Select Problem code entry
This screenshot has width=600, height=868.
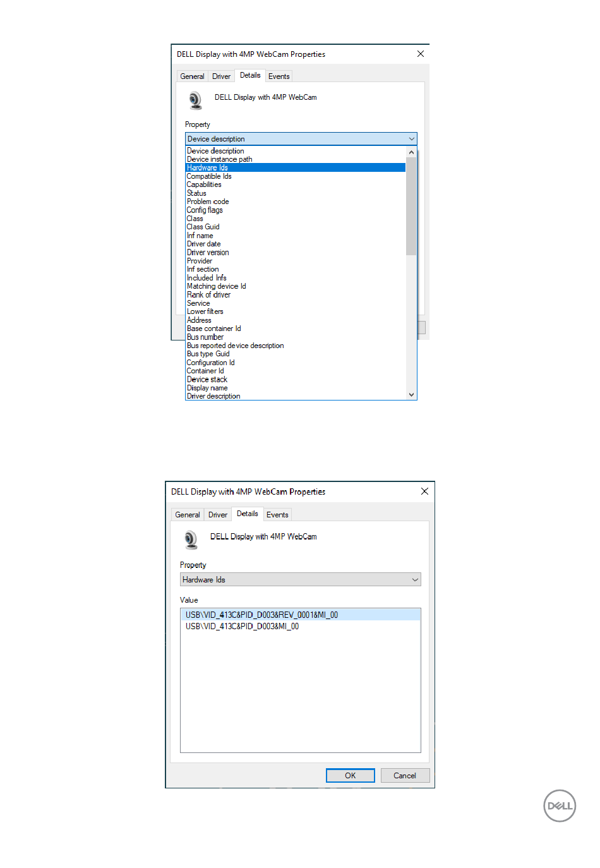296,202
